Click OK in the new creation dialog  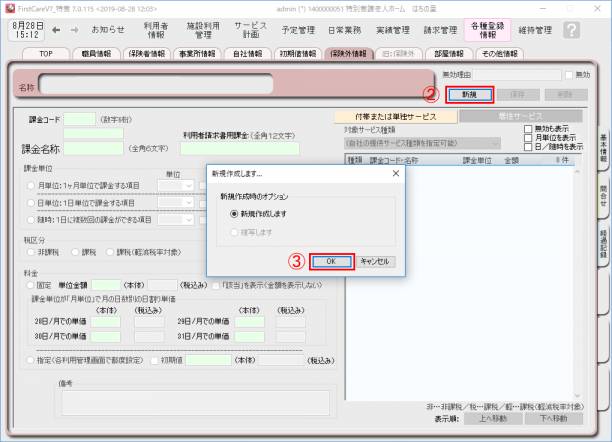click(330, 261)
